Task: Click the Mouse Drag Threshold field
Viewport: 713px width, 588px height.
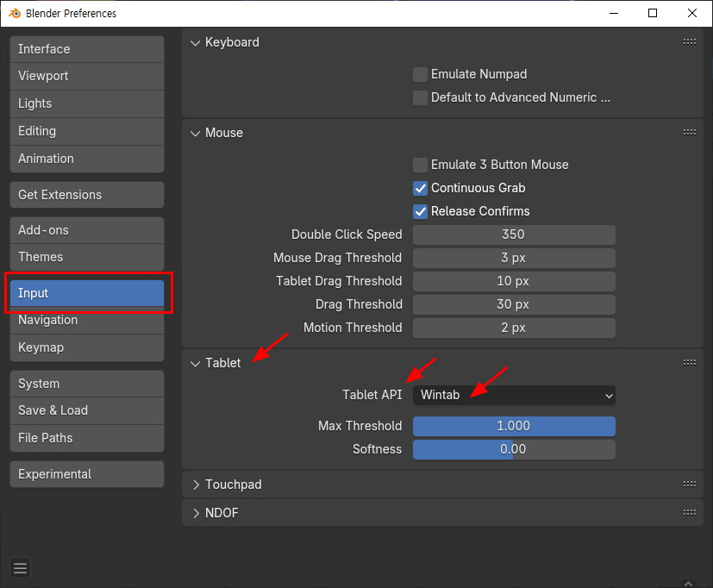Action: coord(514,258)
